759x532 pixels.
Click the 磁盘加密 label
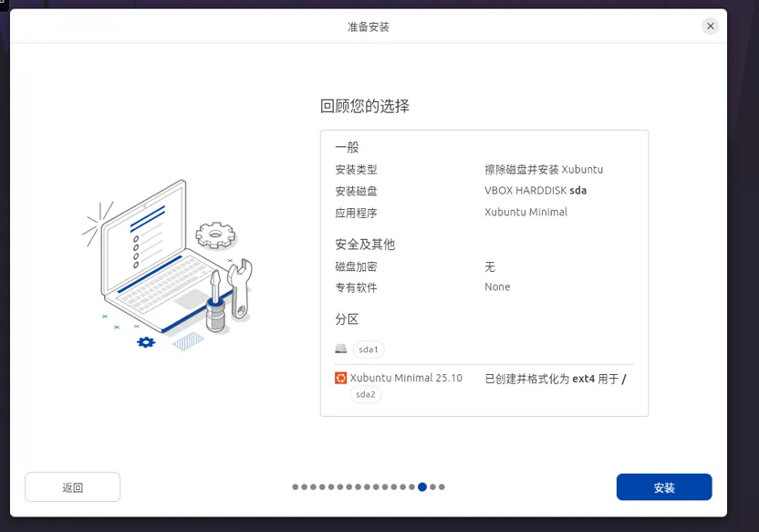tap(356, 266)
